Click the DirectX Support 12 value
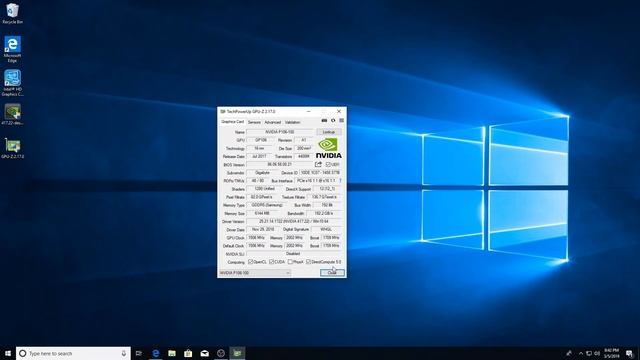The width and height of the screenshot is (640, 360). coord(327,189)
